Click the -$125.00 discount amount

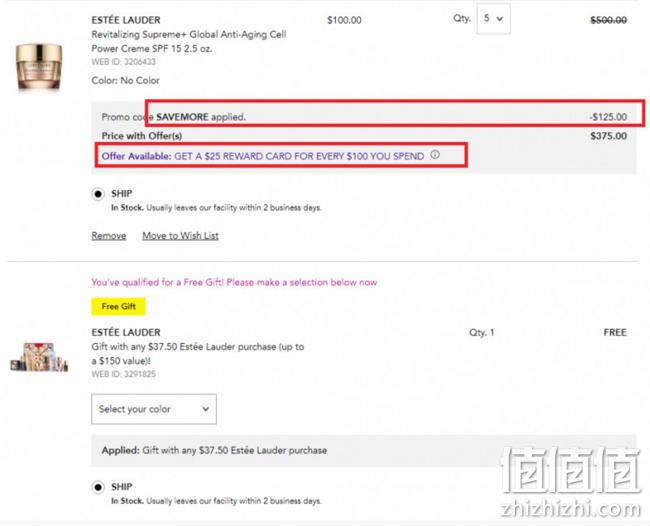click(x=608, y=117)
